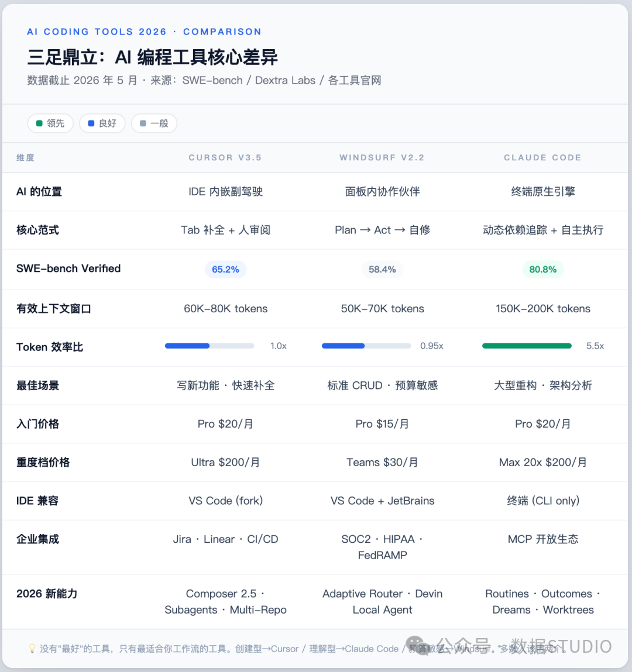Click the CLAUDE CODE column header

pos(543,158)
